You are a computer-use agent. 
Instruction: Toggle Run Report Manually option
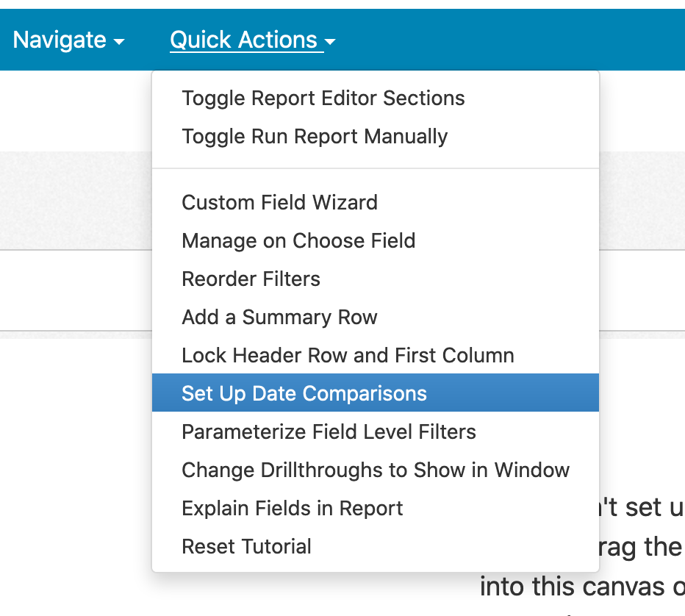314,137
